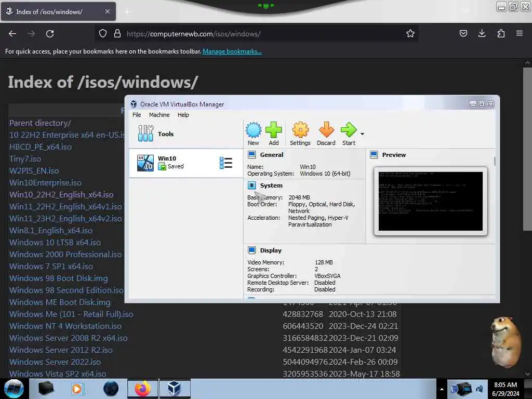Click the Display section header

tap(271, 250)
